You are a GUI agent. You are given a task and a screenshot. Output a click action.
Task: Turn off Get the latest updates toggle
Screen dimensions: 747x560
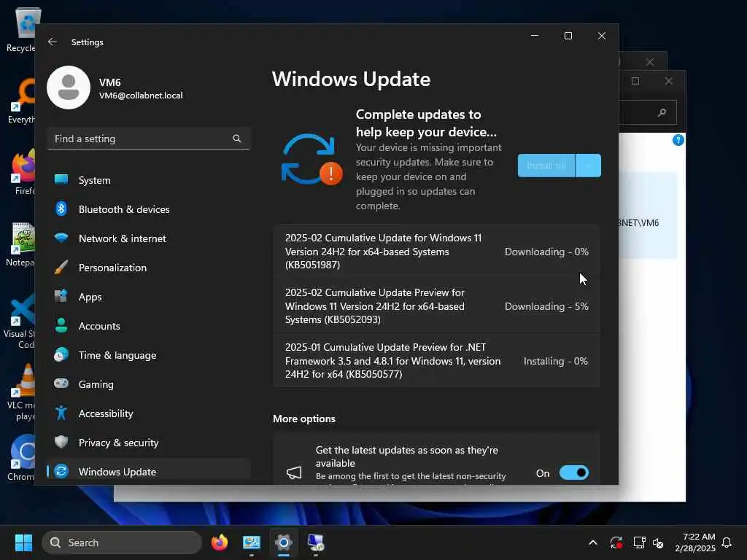click(574, 472)
